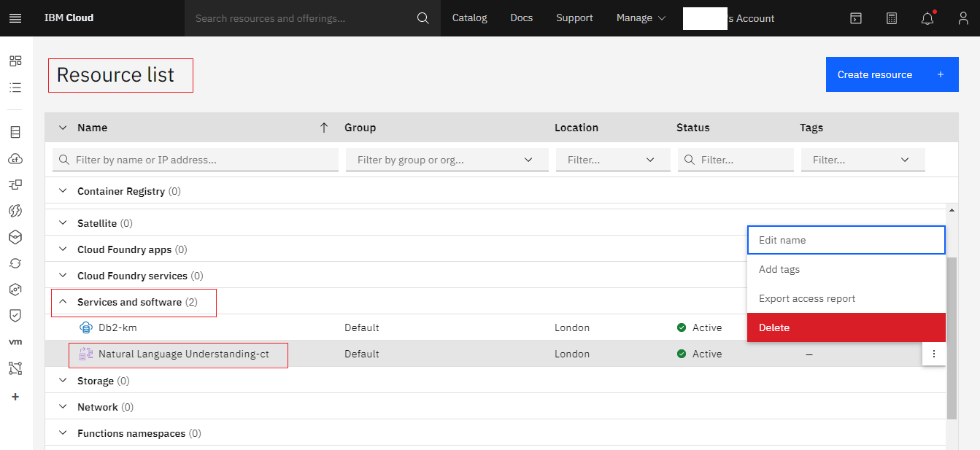Click the Location column header
This screenshot has width=980, height=450.
pos(576,128)
